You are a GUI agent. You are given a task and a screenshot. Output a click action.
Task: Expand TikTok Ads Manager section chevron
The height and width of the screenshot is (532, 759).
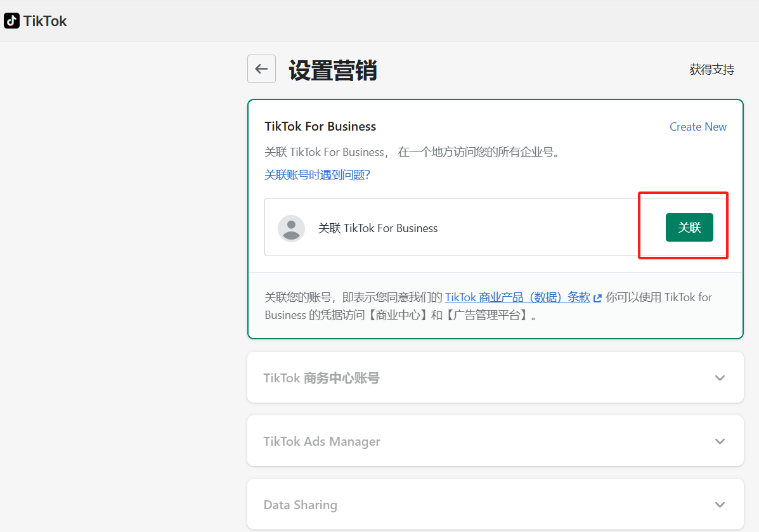(720, 441)
